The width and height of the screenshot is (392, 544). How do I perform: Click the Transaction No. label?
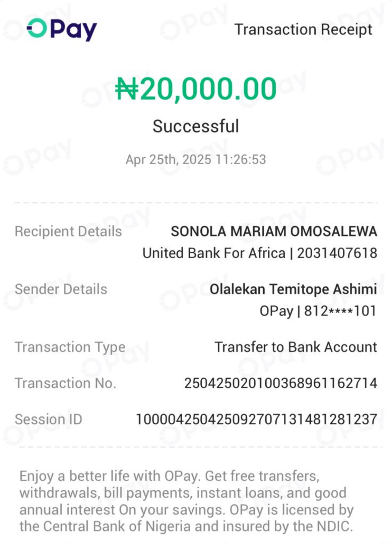[66, 383]
